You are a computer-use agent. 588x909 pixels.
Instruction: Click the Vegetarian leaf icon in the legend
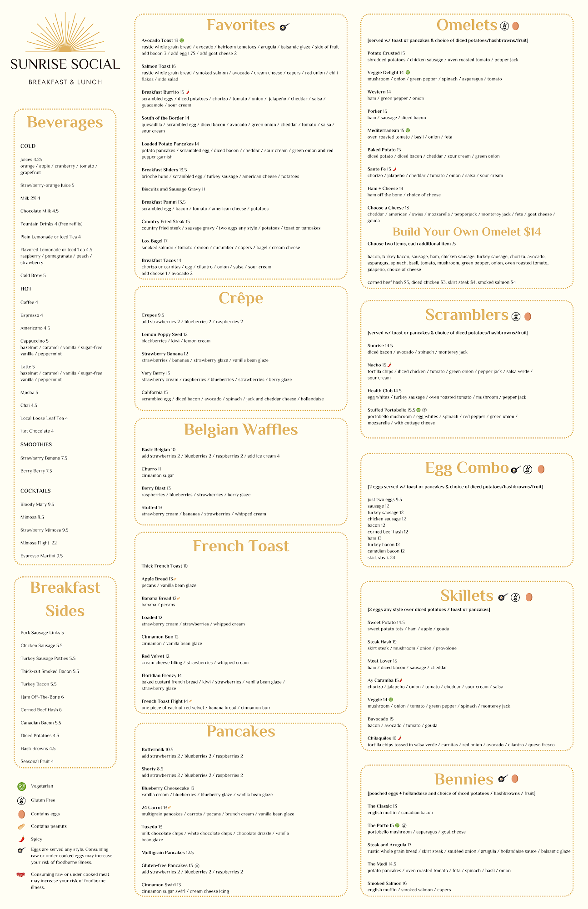21,786
